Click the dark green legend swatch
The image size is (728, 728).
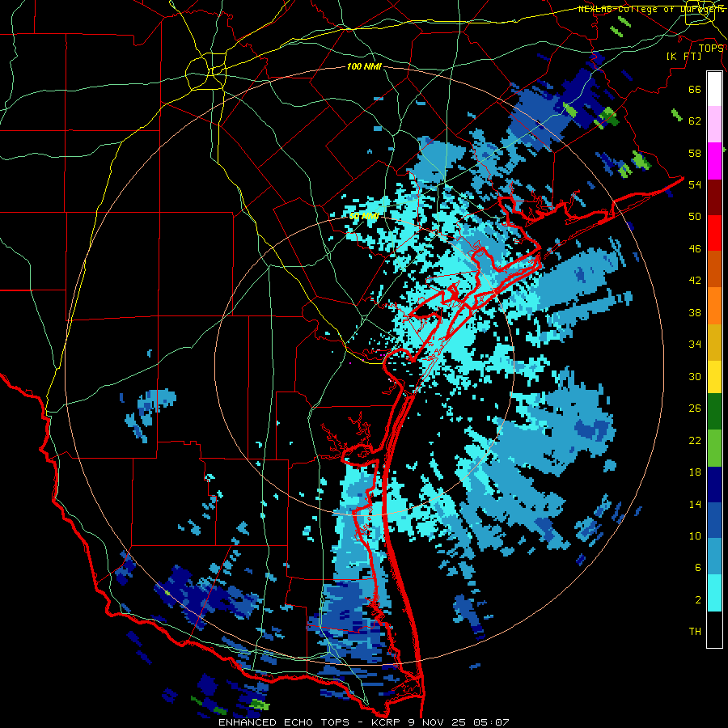point(714,412)
